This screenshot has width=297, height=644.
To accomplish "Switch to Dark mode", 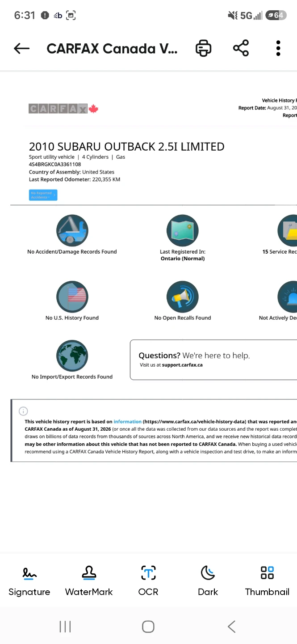I will click(x=208, y=581).
